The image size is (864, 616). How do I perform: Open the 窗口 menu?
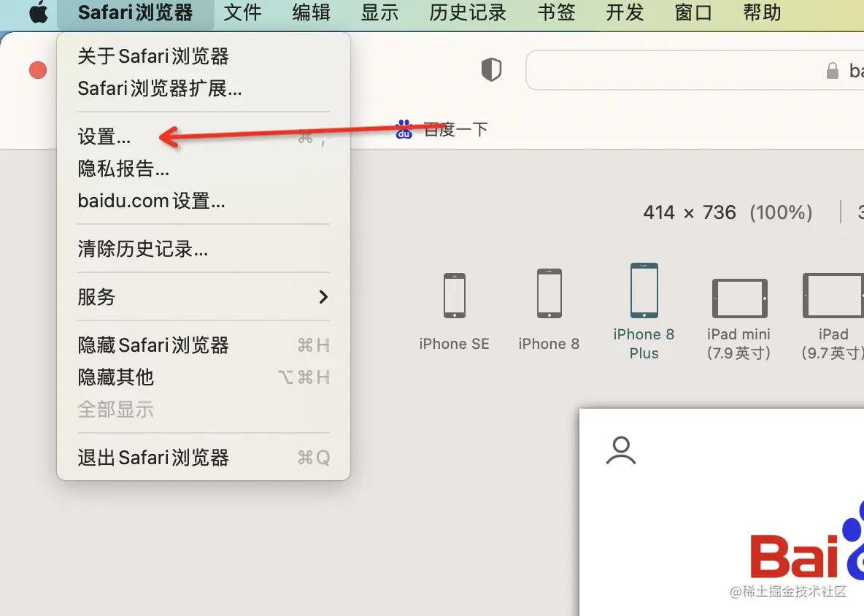click(x=693, y=12)
